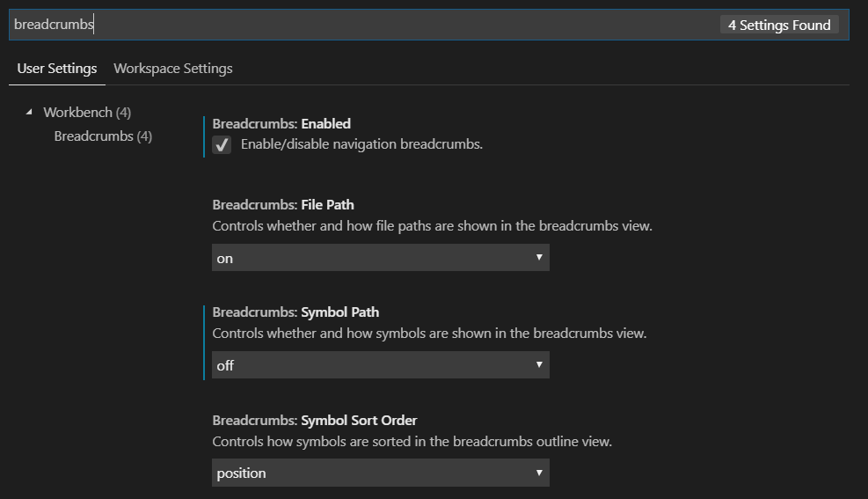Click the "Breadcrumbs: File Path" setting title
Image resolution: width=868 pixels, height=499 pixels.
283,205
